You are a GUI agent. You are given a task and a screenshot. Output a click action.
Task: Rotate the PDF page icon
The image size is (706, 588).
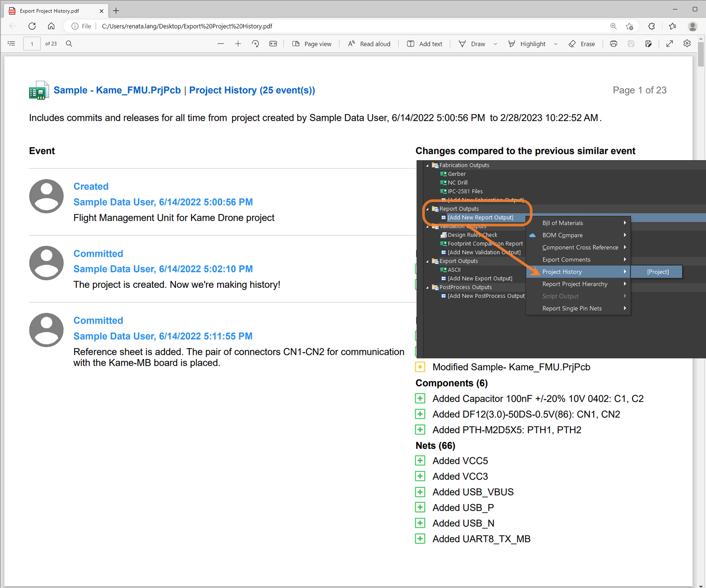click(255, 44)
